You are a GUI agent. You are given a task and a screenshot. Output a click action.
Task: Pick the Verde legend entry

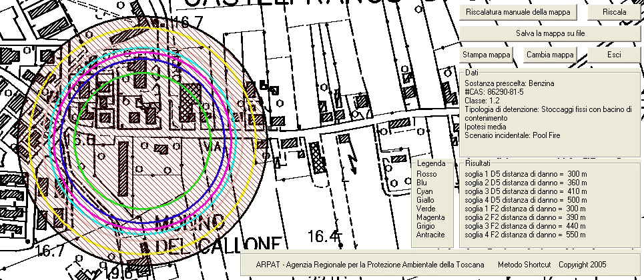(426, 209)
